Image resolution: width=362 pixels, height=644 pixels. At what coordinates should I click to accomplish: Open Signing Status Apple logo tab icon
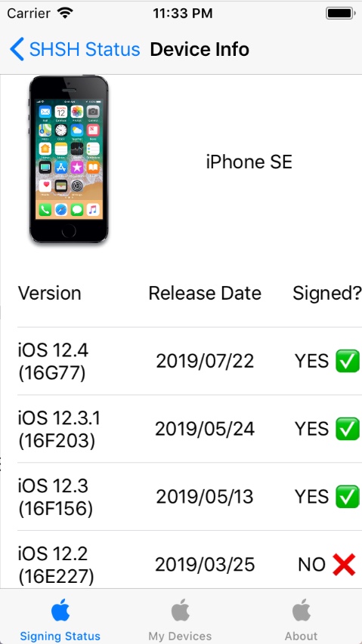(x=60, y=610)
